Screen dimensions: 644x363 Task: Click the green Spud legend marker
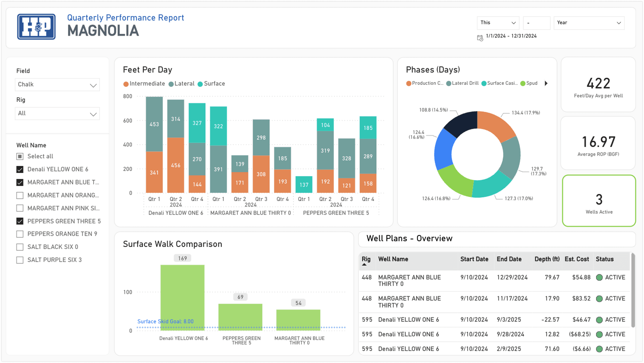(x=523, y=83)
